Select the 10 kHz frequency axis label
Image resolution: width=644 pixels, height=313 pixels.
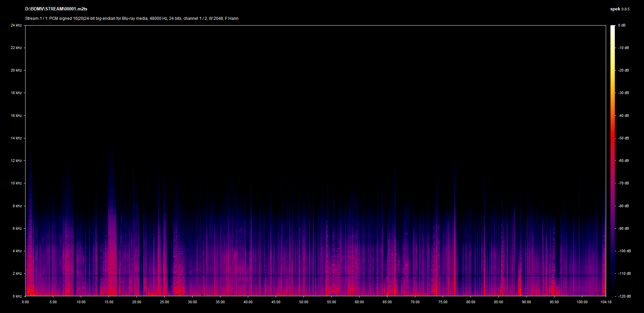(16, 183)
